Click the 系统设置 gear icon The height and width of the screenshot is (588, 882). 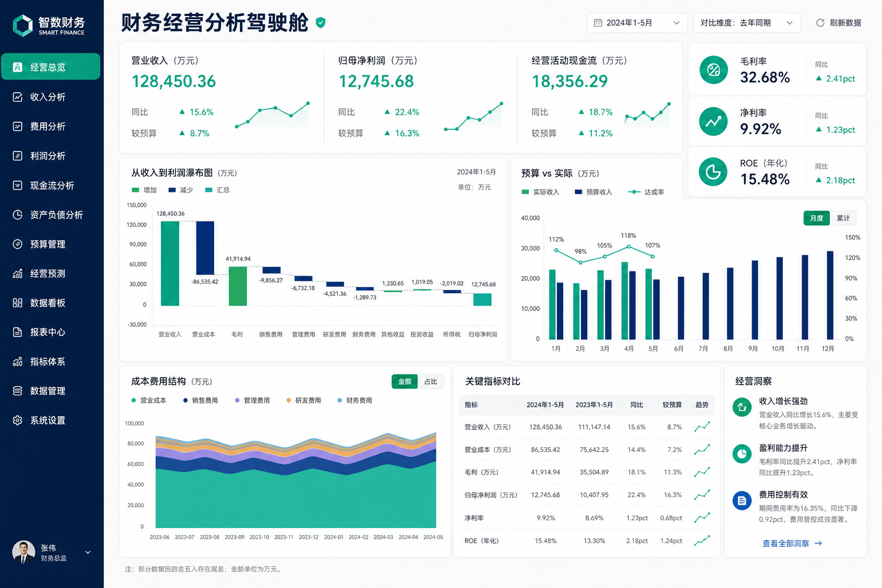pos(18,420)
